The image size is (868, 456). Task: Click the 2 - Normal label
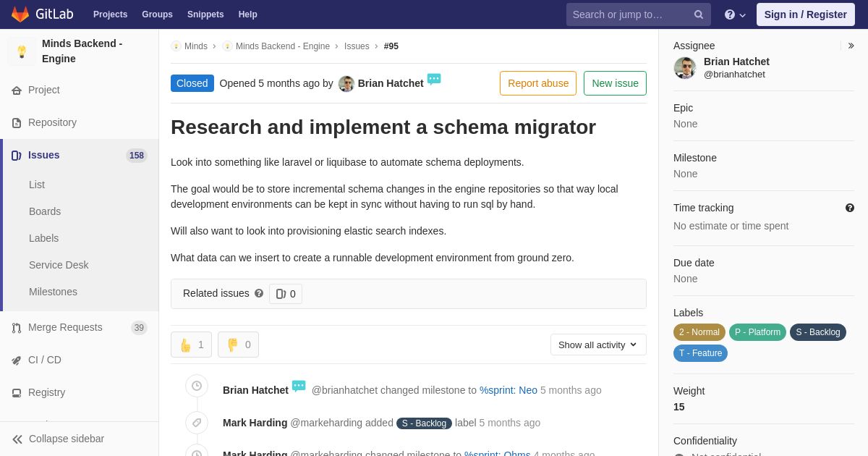click(699, 332)
